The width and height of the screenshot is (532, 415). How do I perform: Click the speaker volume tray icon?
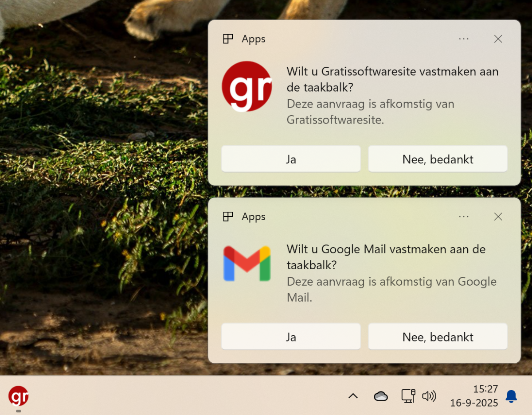[429, 396]
